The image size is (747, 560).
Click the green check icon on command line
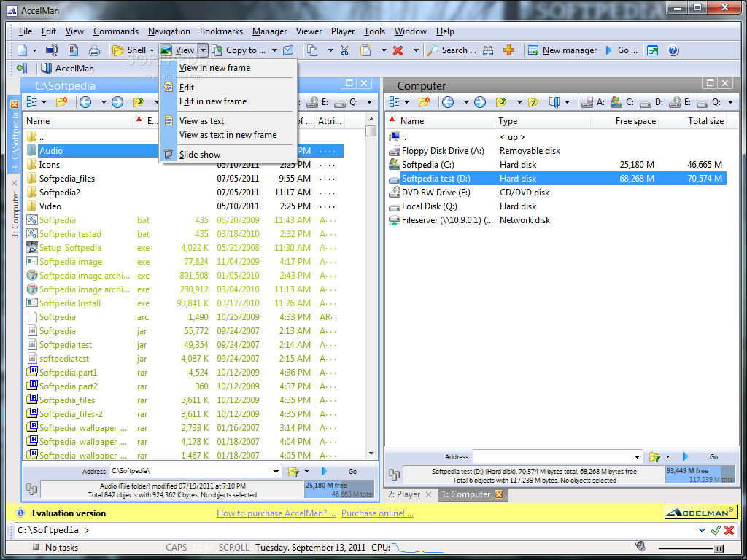715,530
